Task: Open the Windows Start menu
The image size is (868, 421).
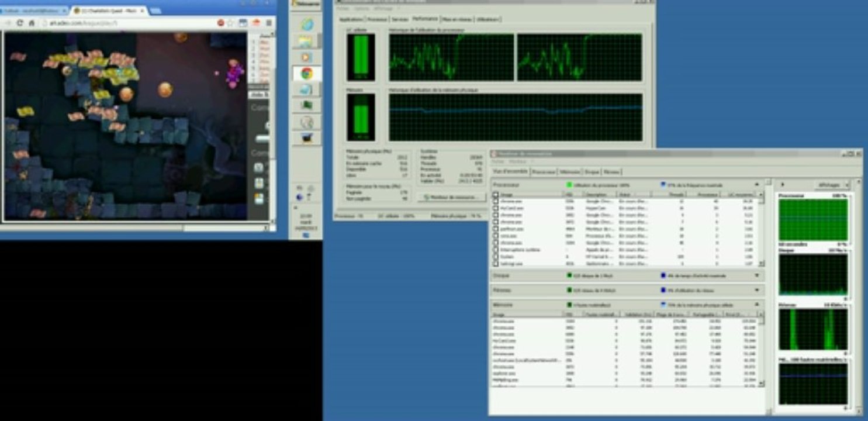Action: [306, 4]
